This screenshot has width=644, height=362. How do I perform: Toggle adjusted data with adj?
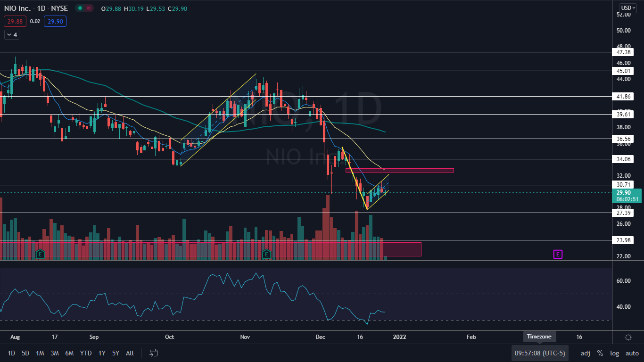point(585,353)
